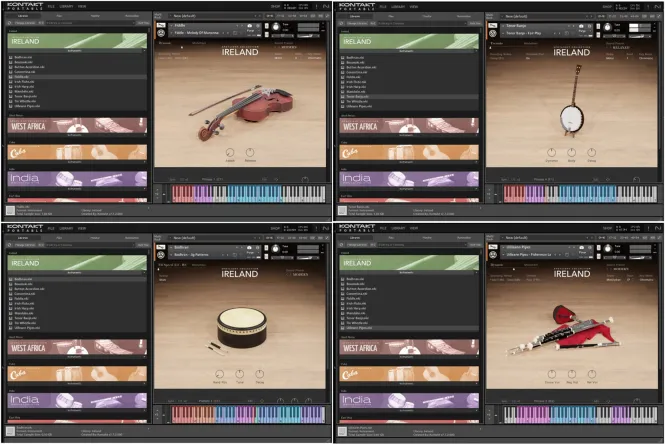Image resolution: width=665 pixels, height=444 pixels.
Task: Turn the Release knob in the Fiddle window
Action: click(x=250, y=152)
